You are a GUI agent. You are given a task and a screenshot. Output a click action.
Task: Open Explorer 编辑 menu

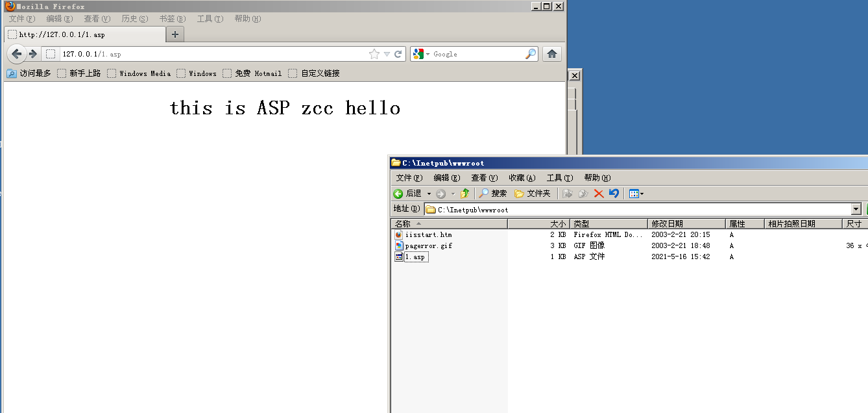(x=447, y=178)
